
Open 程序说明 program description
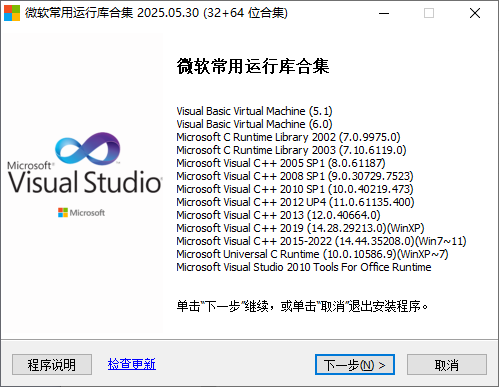point(52,364)
